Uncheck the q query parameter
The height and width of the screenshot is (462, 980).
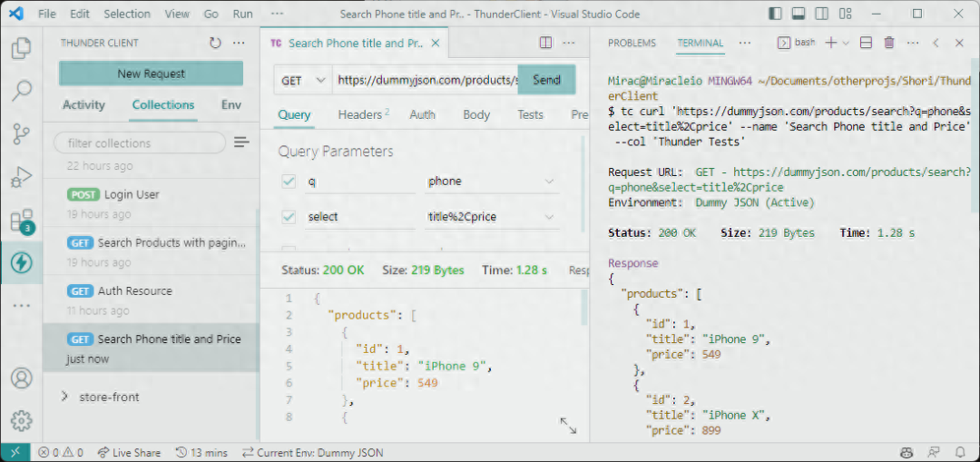point(289,182)
